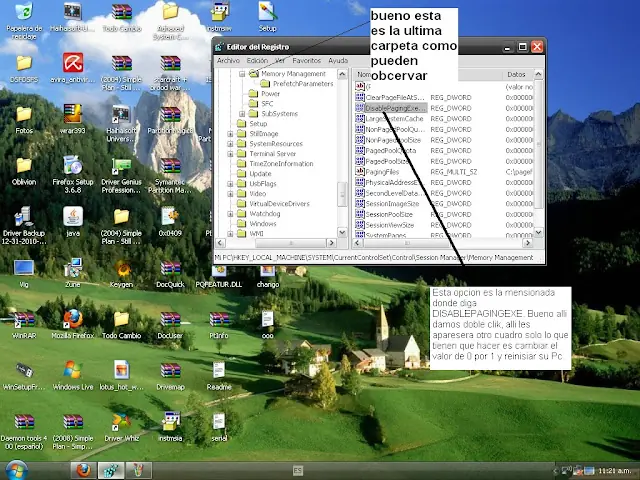Select the DisablePagingExe... registry value
This screenshot has width=640, height=480.
[x=395, y=108]
